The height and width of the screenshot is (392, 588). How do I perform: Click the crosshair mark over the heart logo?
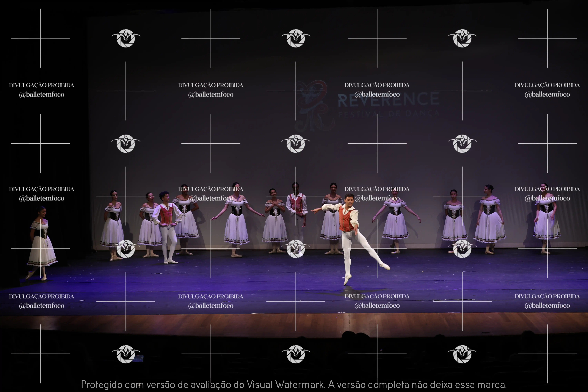(296, 91)
